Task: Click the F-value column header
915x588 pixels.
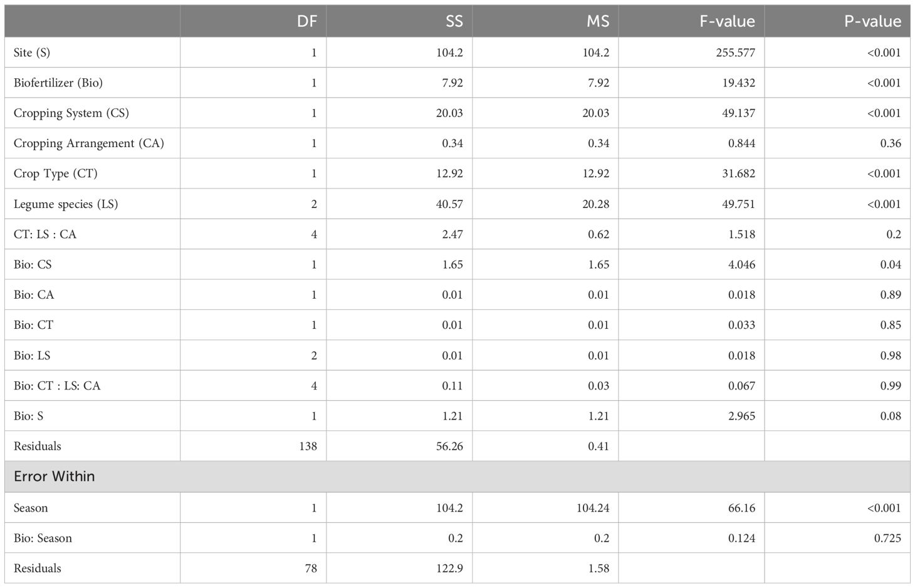Action: (727, 21)
